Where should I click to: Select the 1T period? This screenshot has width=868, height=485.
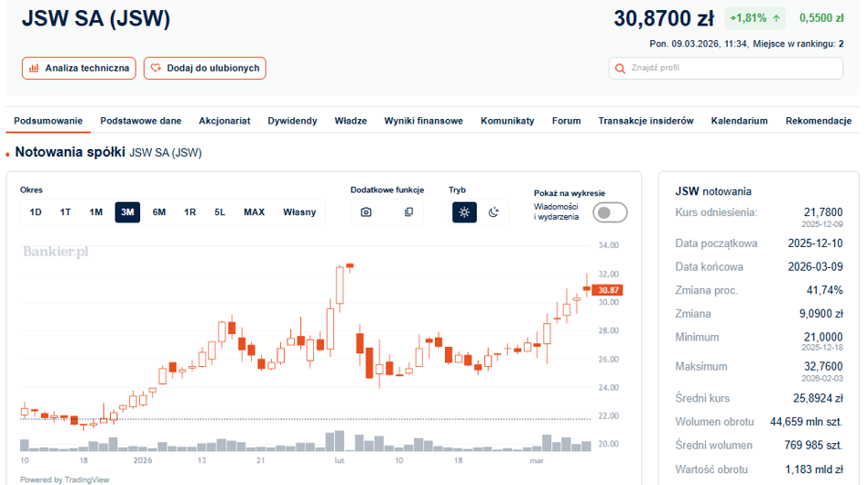point(65,212)
